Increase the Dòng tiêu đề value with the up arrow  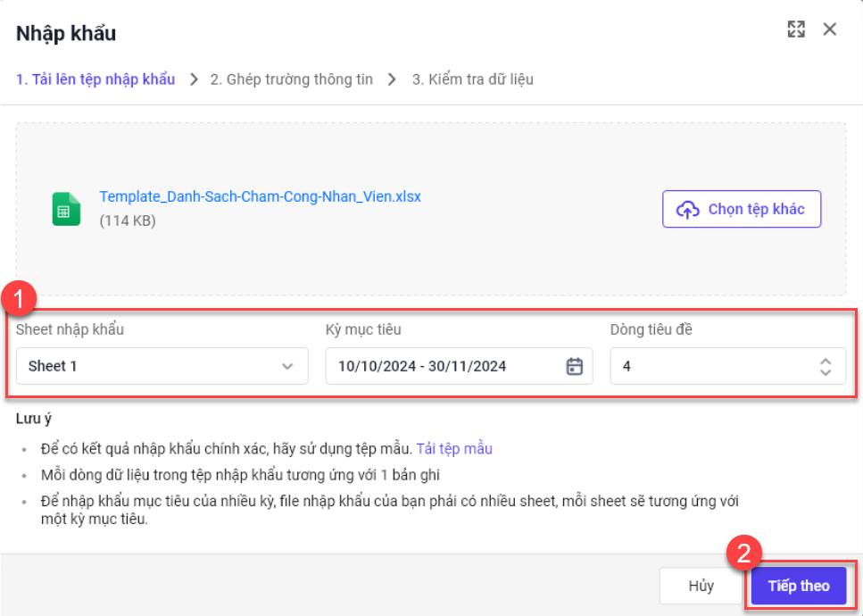[x=825, y=362]
